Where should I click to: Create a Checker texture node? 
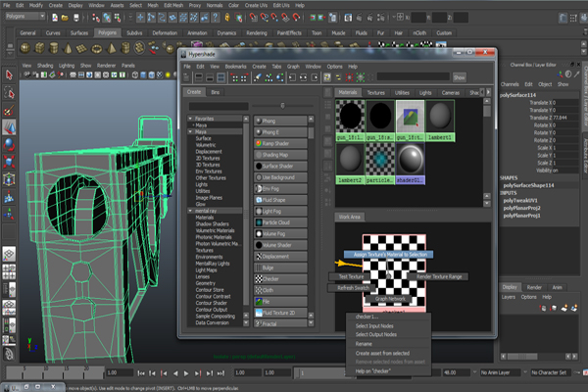pyautogui.click(x=280, y=278)
